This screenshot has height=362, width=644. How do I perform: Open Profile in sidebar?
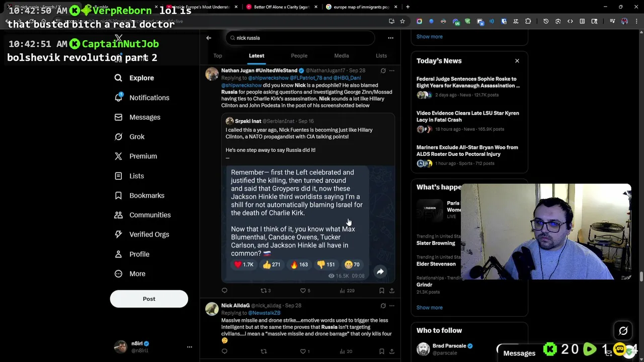point(132,254)
